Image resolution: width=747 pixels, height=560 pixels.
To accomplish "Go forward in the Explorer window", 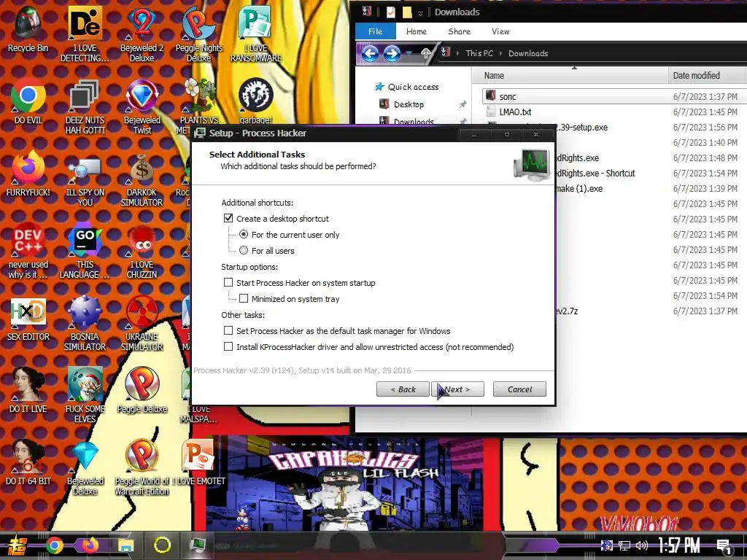I will point(392,53).
